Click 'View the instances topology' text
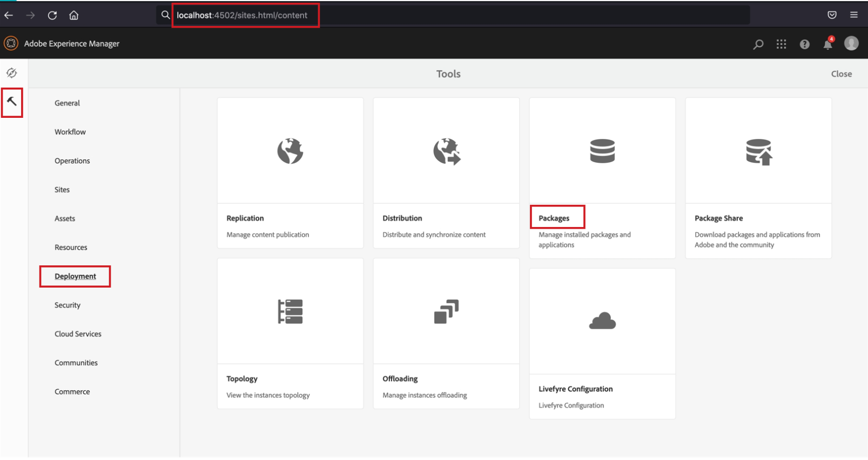Screen dimensions: 868x460 tap(268, 395)
